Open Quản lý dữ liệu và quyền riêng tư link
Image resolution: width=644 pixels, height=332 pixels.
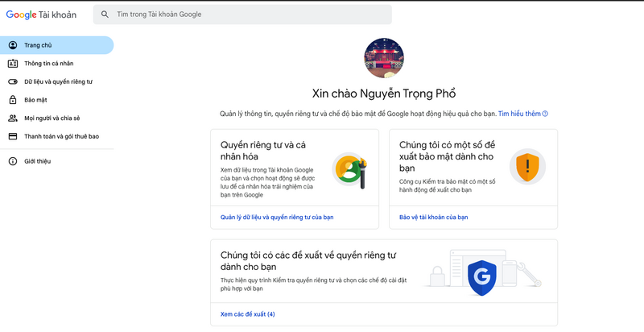pyautogui.click(x=276, y=217)
